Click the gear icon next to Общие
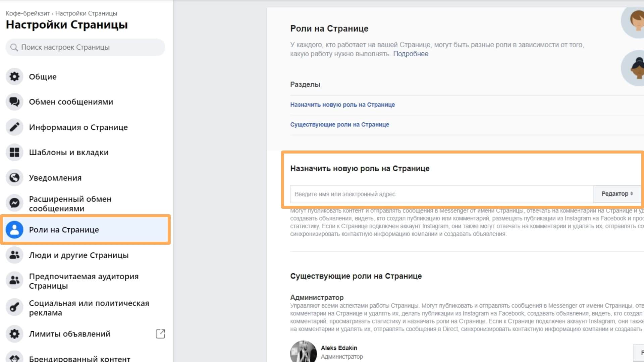 tap(14, 77)
